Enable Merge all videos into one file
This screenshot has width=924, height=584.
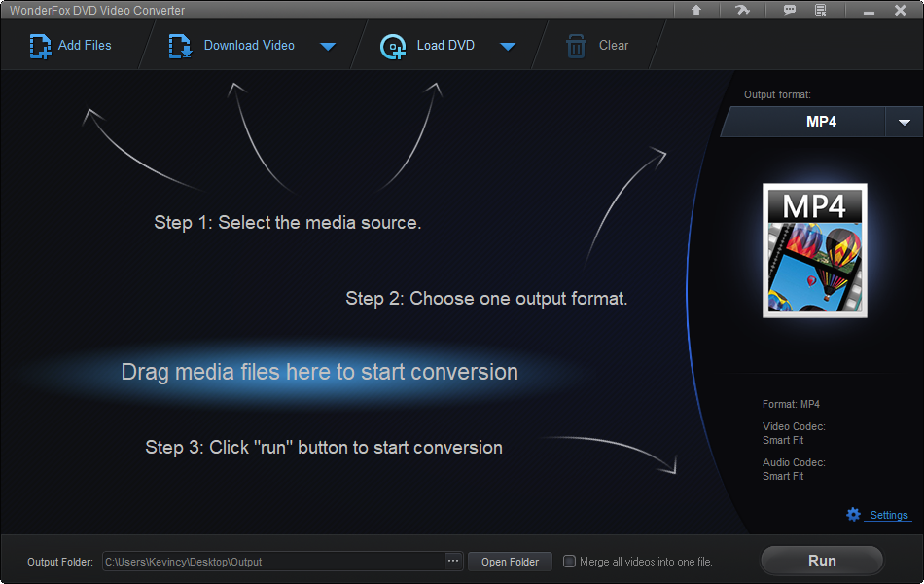point(569,561)
